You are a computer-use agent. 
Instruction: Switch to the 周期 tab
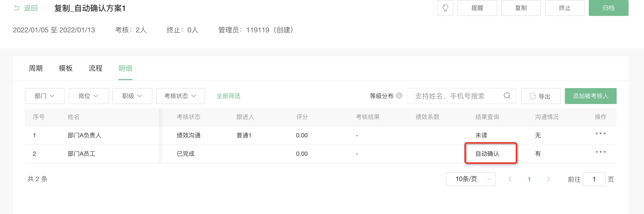click(x=36, y=68)
